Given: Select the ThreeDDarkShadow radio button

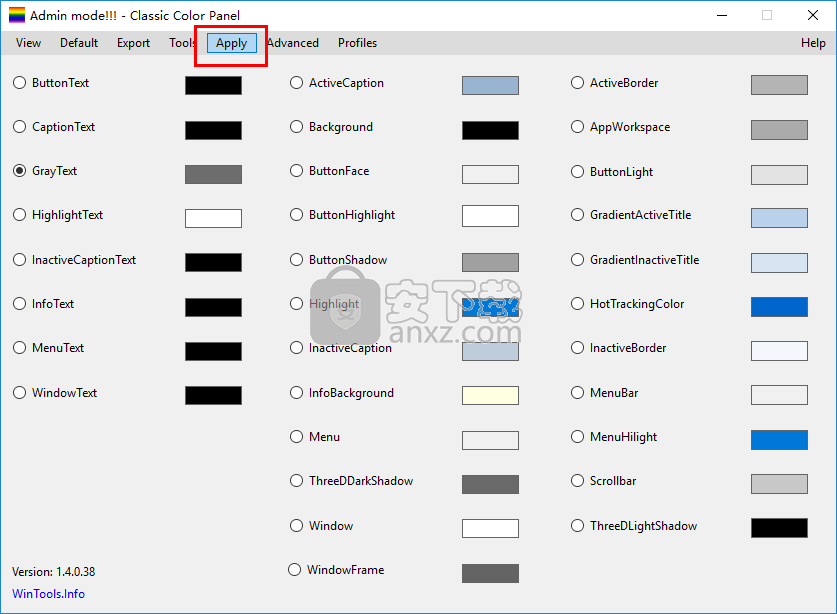Looking at the screenshot, I should pyautogui.click(x=296, y=481).
